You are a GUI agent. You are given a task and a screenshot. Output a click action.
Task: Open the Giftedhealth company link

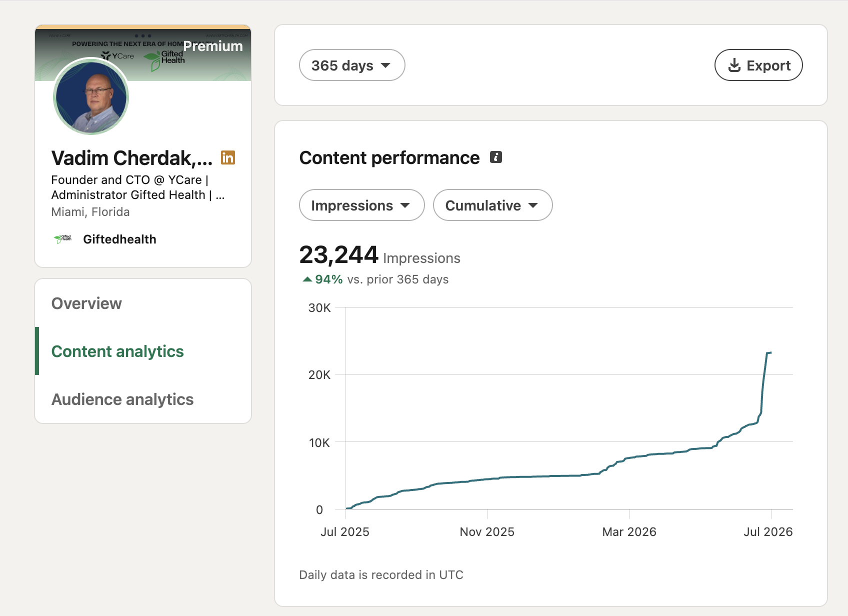click(x=119, y=239)
